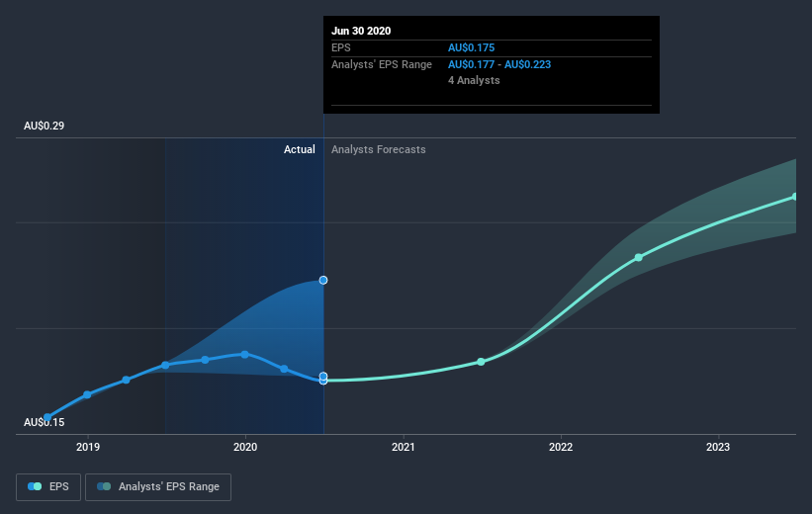Click the AU$0.223 range value in tooltip

[x=528, y=64]
